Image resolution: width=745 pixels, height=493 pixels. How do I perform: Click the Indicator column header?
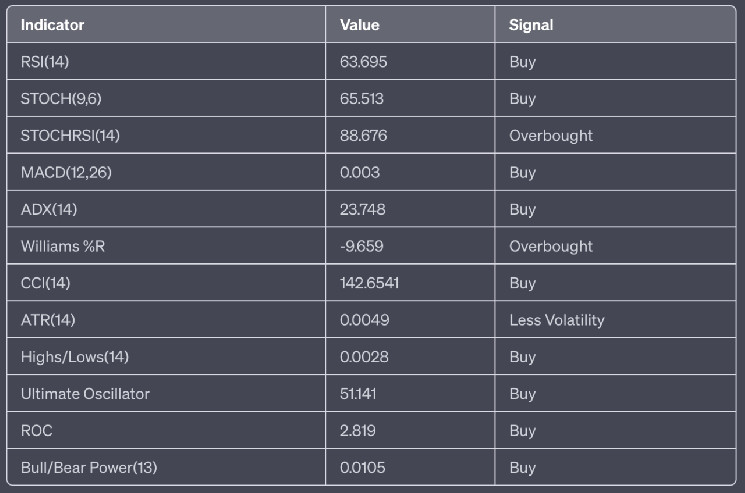53,25
